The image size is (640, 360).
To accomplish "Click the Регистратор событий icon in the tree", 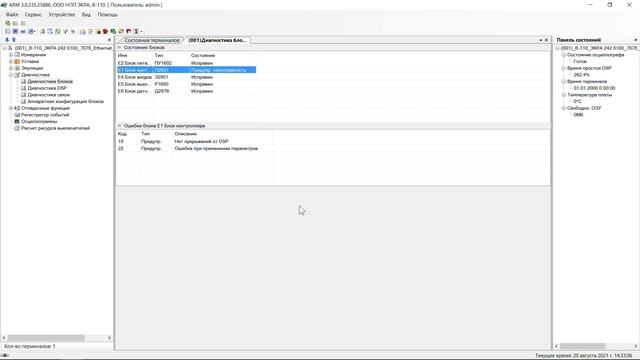I will pyautogui.click(x=17, y=115).
